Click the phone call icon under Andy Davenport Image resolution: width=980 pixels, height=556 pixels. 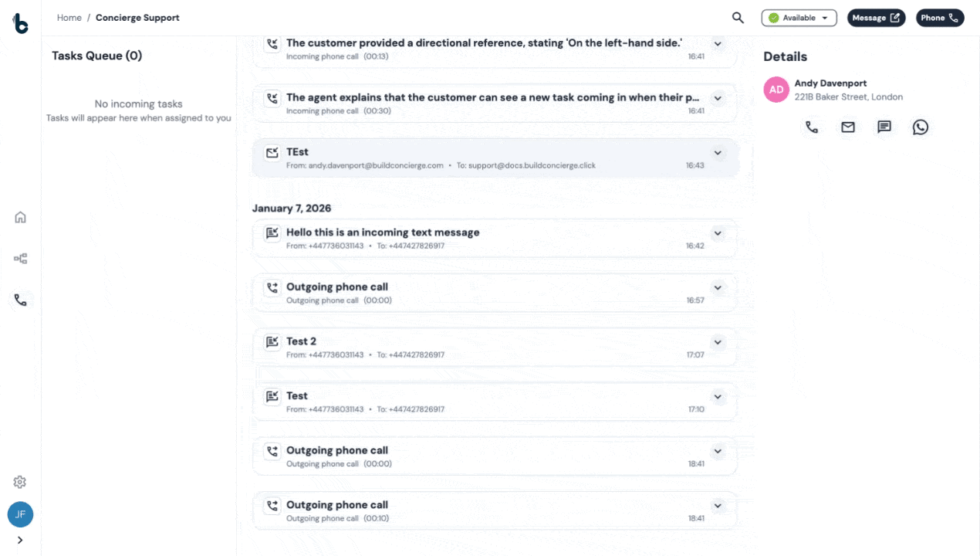[x=812, y=127]
